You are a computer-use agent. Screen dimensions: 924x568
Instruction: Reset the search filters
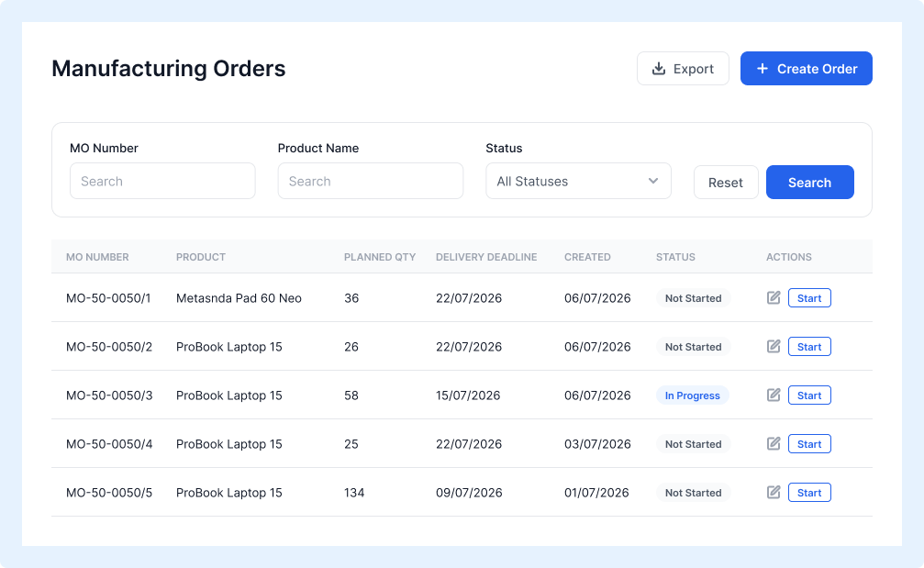point(726,182)
